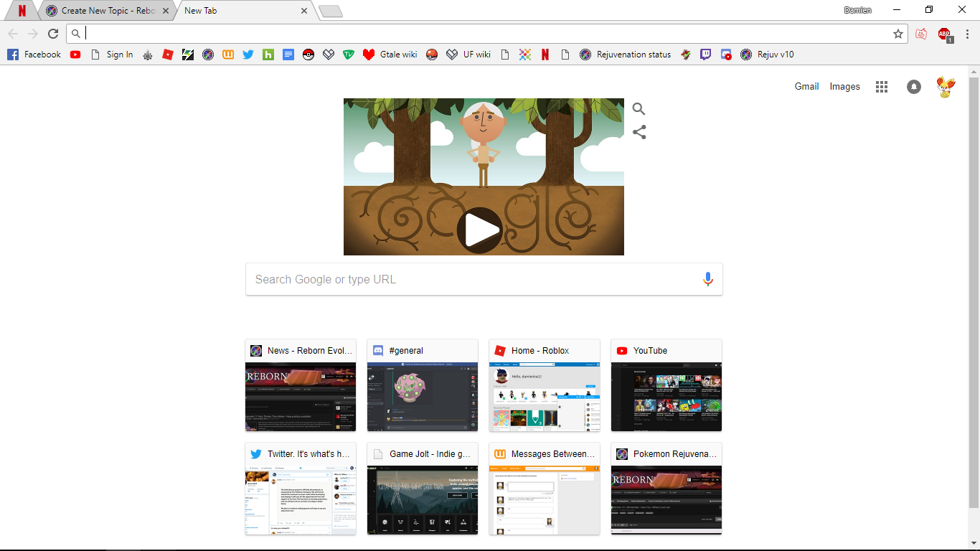980x551 pixels.
Task: Start voice search with microphone icon
Action: (x=708, y=279)
